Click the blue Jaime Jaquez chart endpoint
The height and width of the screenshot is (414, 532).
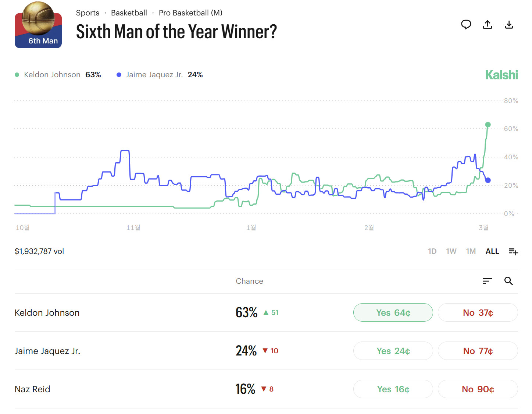click(x=488, y=180)
